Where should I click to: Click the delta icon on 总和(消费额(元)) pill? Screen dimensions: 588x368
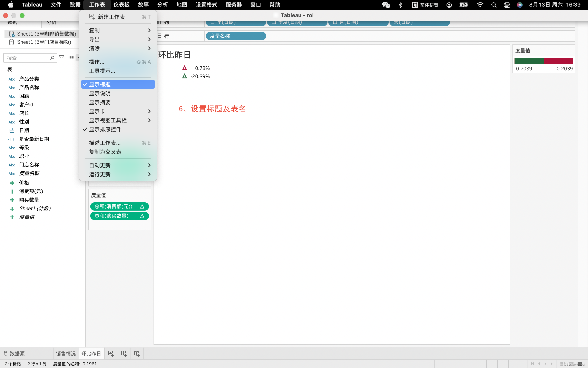point(142,206)
